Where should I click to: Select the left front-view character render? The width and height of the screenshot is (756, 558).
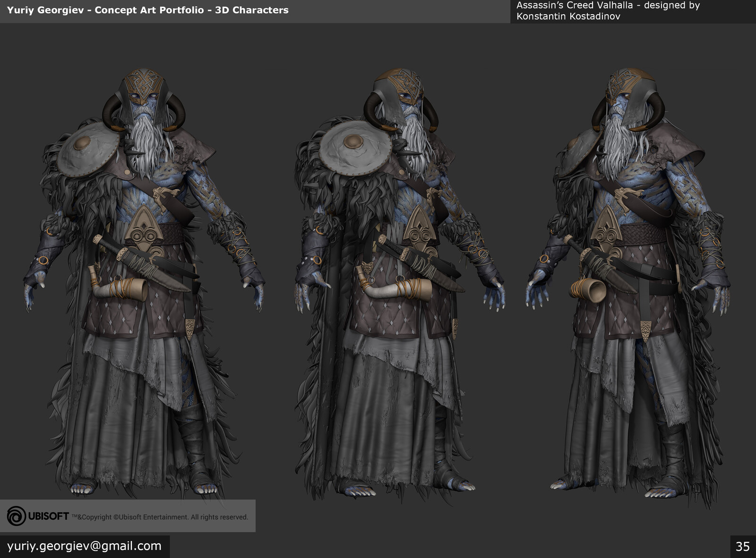tap(144, 284)
